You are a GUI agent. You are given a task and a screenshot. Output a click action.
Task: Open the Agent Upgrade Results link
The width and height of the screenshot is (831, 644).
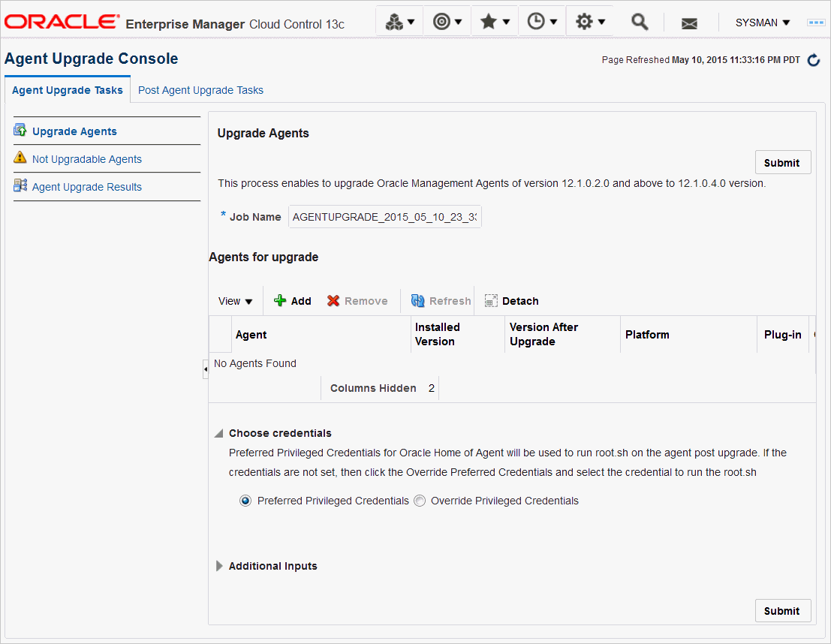(87, 187)
